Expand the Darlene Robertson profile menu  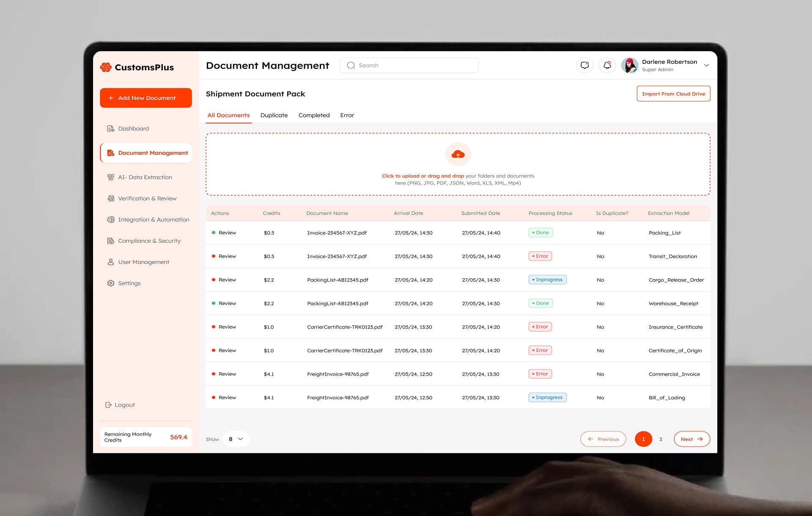[x=707, y=65]
